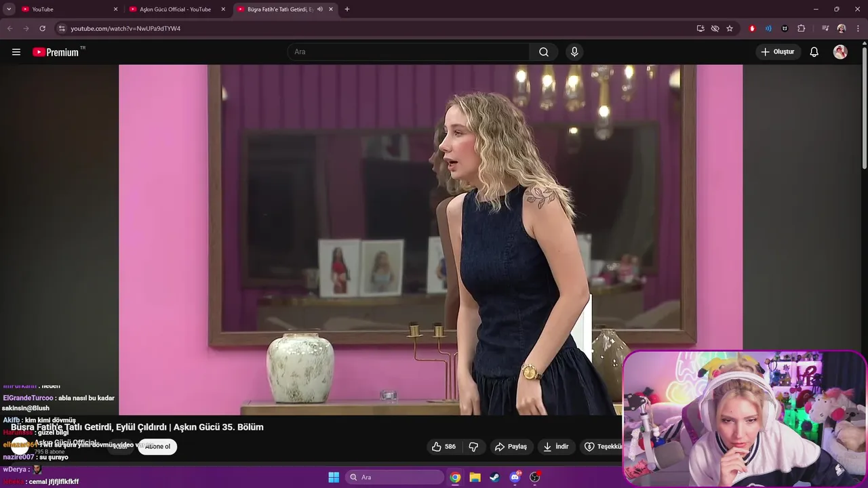Go back in browser history
The width and height of the screenshot is (868, 488).
tap(9, 28)
